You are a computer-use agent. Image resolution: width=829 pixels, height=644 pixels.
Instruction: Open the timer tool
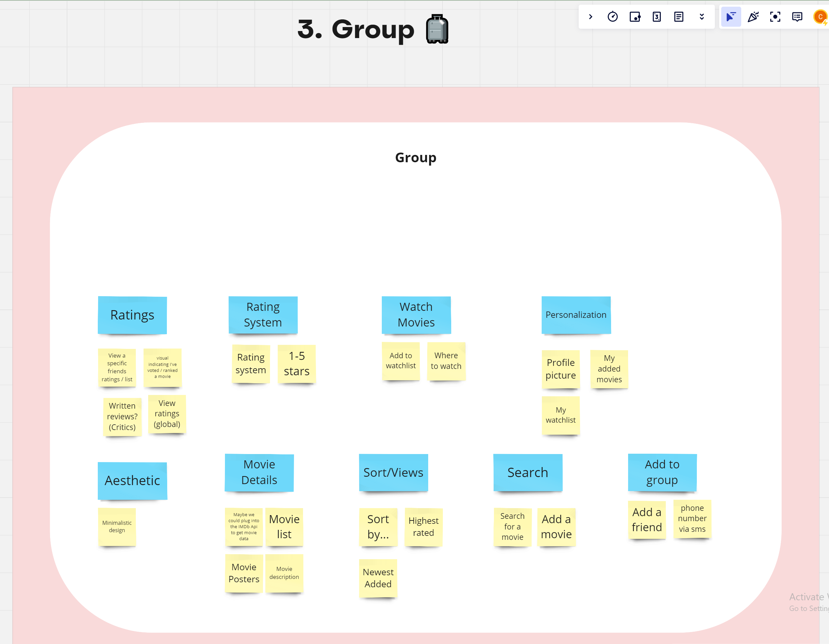click(612, 17)
